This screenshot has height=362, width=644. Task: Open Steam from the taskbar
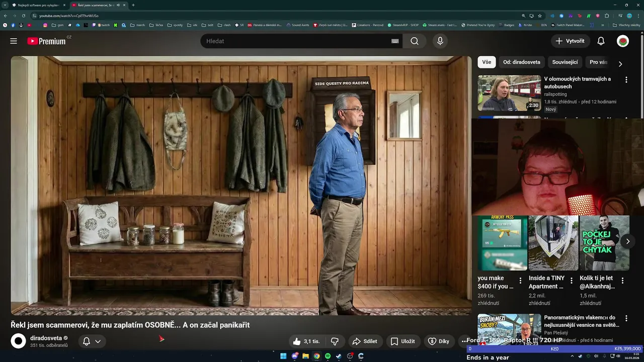[339, 356]
